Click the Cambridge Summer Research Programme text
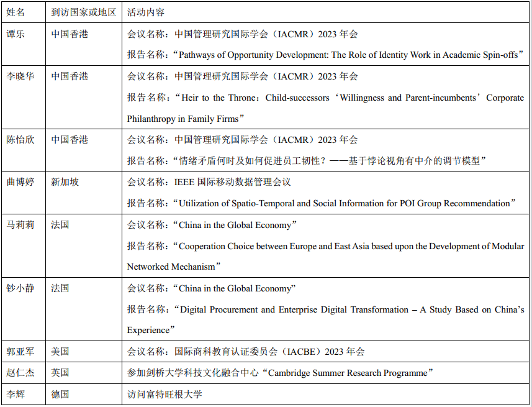The image size is (532, 407). pyautogui.click(x=348, y=373)
